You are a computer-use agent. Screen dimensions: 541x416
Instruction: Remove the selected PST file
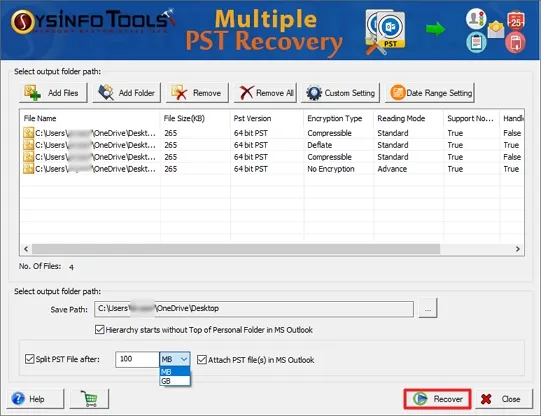click(197, 93)
